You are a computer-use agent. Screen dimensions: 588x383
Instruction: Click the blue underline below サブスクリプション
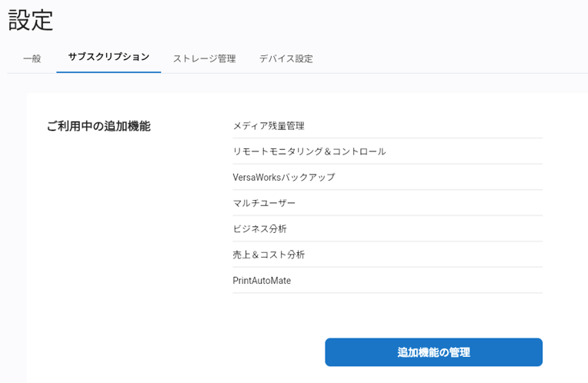[x=109, y=72]
